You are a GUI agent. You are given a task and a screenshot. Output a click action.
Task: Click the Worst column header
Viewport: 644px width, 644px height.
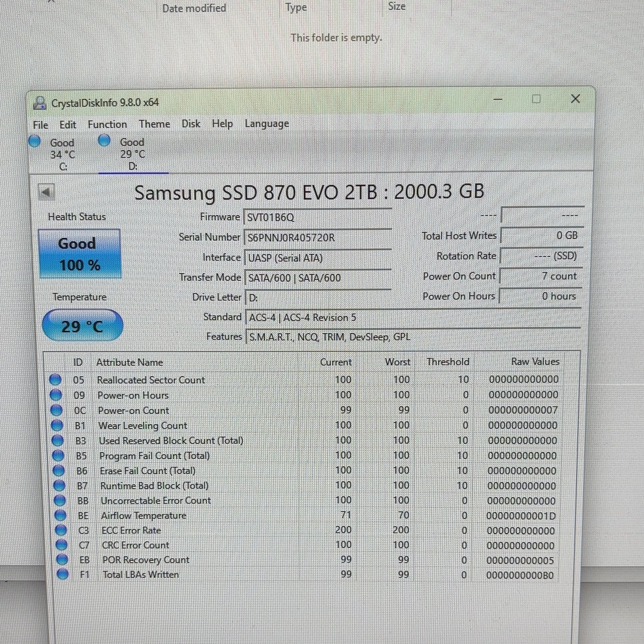tap(398, 362)
